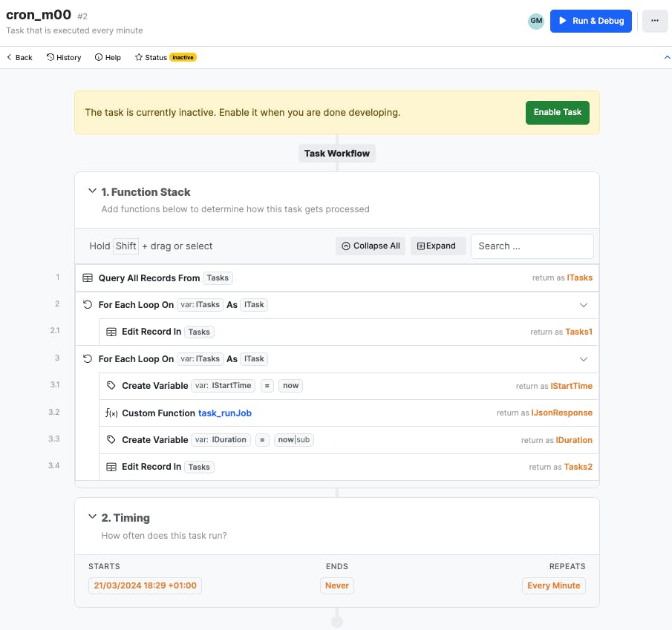
Task: Click the tag icon on lStartTime variable row
Action: [x=111, y=386]
